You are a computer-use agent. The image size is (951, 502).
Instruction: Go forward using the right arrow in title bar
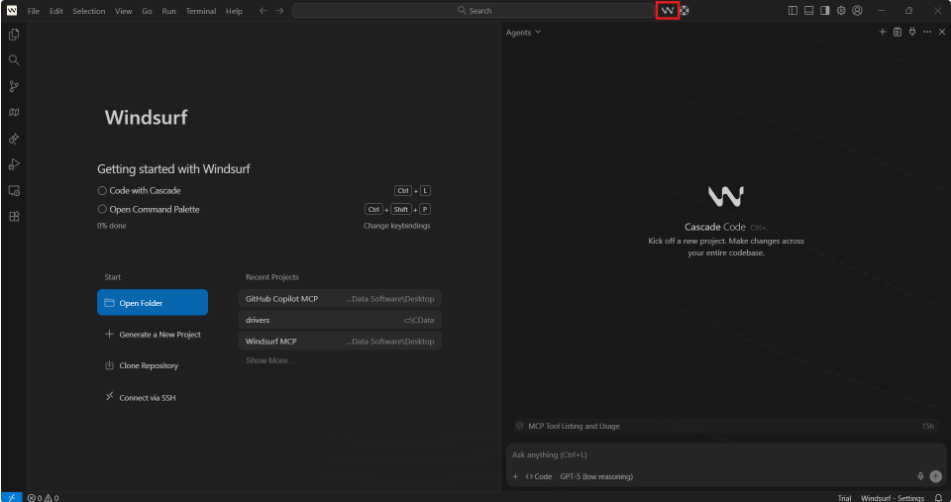(280, 11)
